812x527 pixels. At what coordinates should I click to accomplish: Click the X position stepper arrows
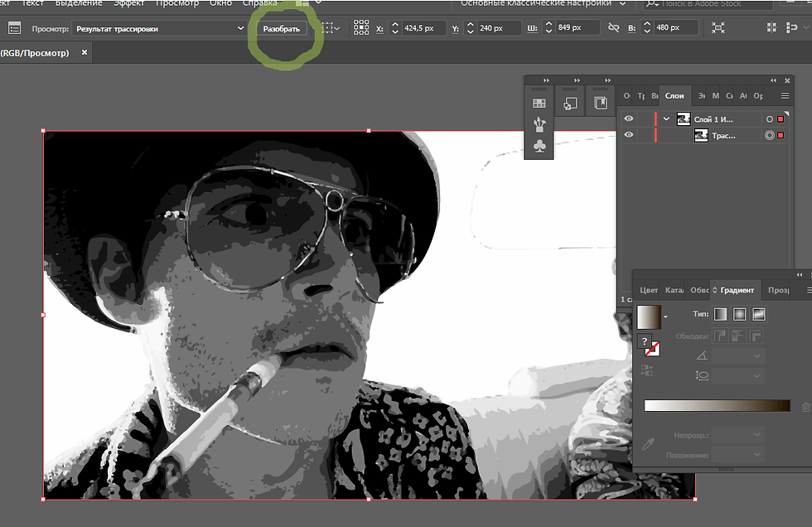(394, 28)
